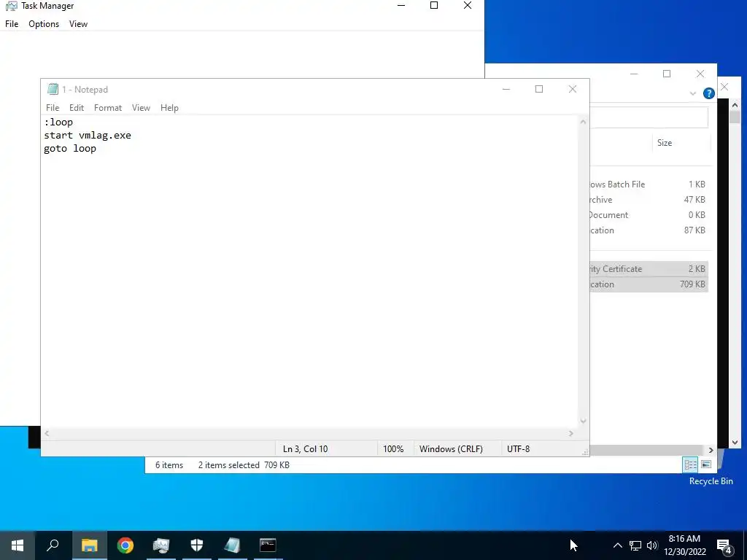The width and height of the screenshot is (747, 560).
Task: Show hidden system tray icons
Action: click(x=617, y=545)
